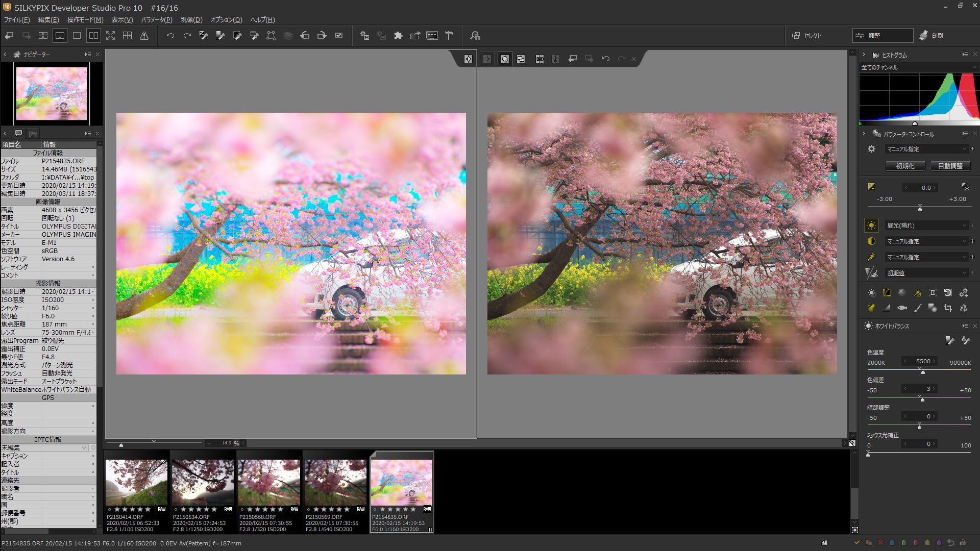Toggle side-by-side split preview mode
Screen dimensions: 980x551
(x=93, y=36)
